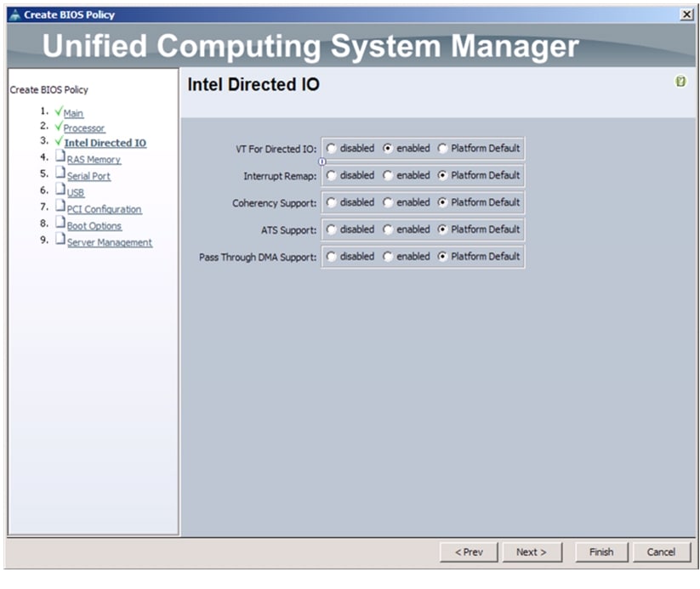Screen dimensions: 700x589
Task: Open the Intel Directed IO step link
Action: (x=105, y=144)
